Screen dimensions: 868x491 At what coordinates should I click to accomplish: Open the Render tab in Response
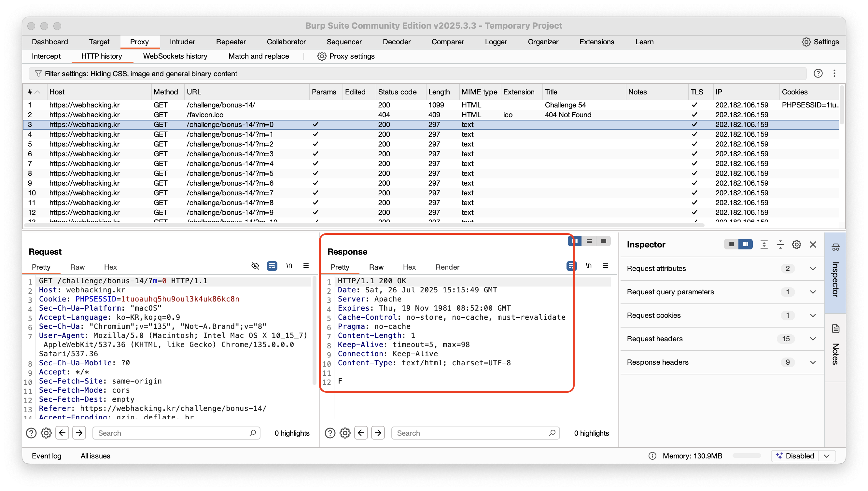pos(447,267)
